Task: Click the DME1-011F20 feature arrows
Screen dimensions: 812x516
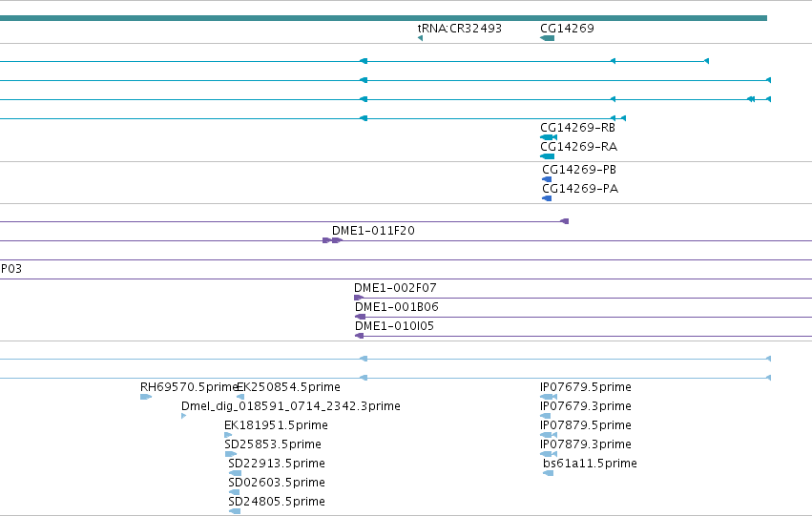Action: pos(332,240)
